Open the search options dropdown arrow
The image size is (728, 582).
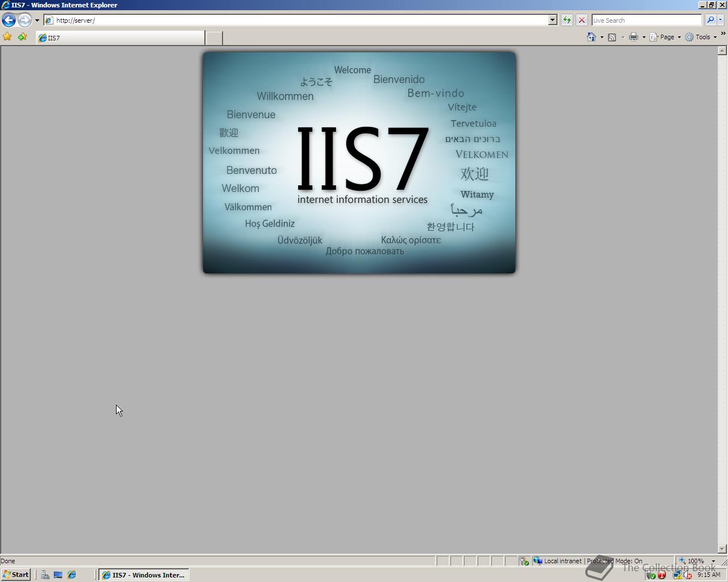(720, 20)
